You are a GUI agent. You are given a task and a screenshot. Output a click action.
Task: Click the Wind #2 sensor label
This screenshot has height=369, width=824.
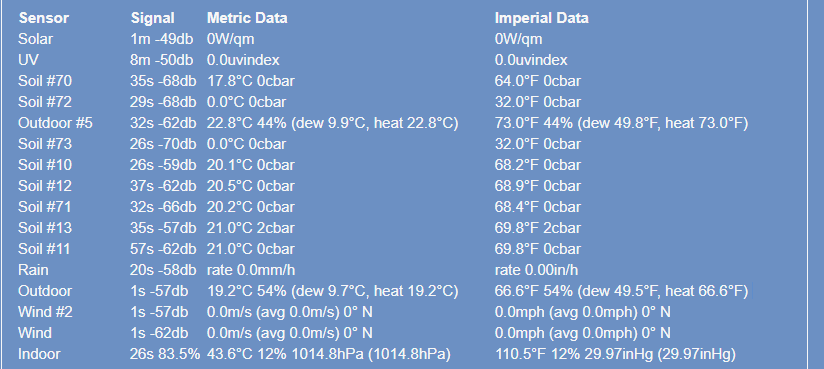coord(45,313)
